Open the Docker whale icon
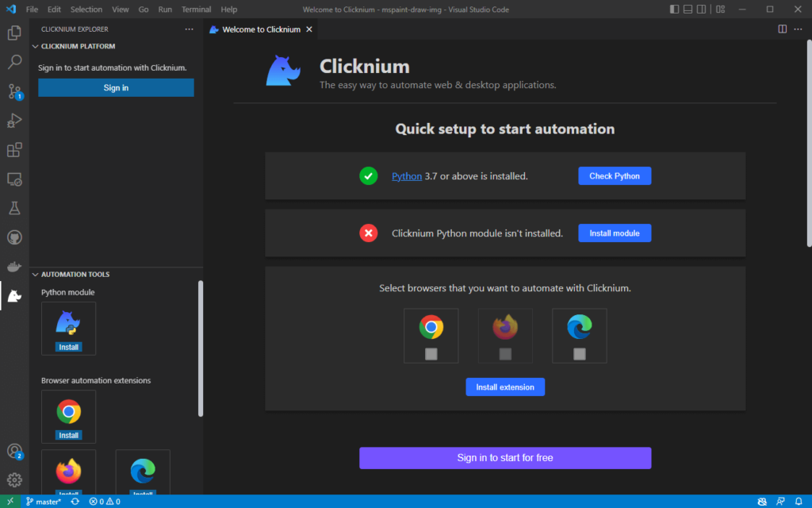The image size is (812, 508). pos(14,267)
